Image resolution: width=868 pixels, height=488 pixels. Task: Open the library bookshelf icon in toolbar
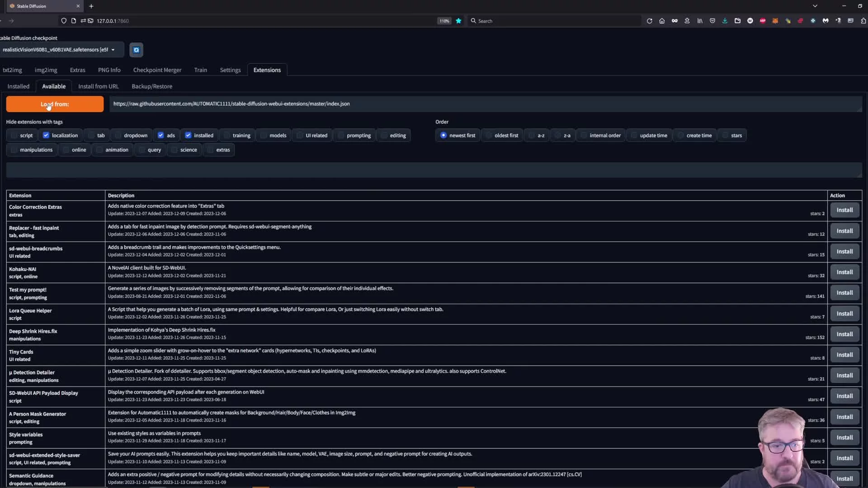tap(700, 21)
